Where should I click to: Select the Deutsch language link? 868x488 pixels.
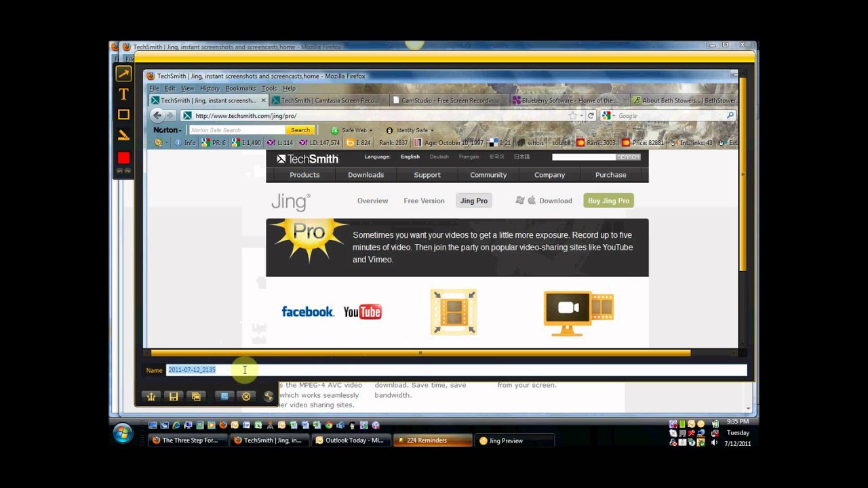coord(439,157)
